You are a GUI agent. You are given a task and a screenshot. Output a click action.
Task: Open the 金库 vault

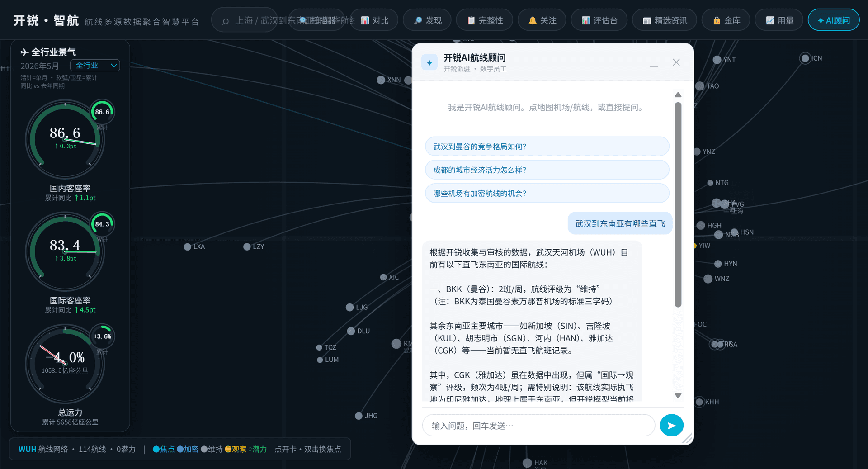[x=726, y=20]
